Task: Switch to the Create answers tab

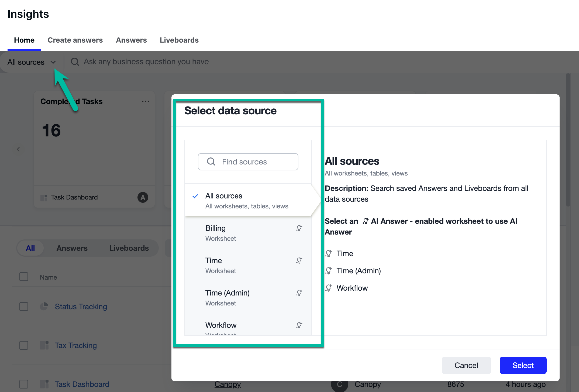Action: (x=75, y=40)
